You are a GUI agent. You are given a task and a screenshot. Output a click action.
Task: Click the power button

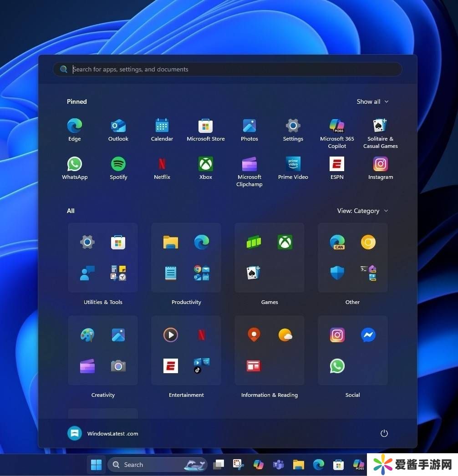pos(384,433)
